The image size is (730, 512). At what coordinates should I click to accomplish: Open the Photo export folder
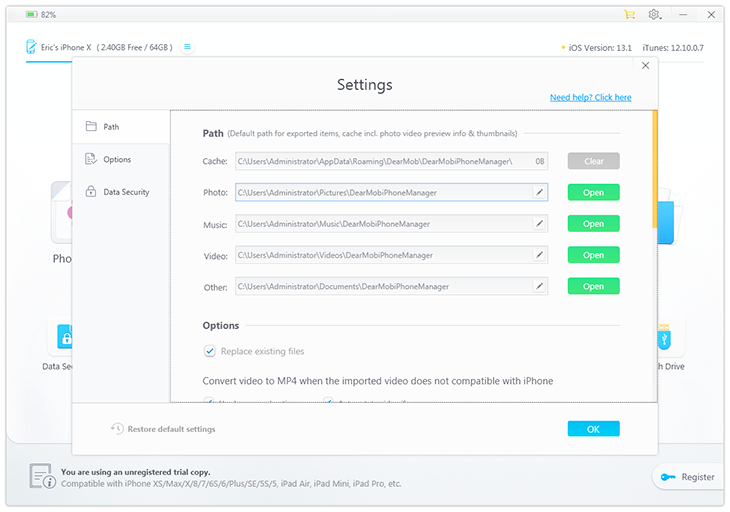point(593,192)
